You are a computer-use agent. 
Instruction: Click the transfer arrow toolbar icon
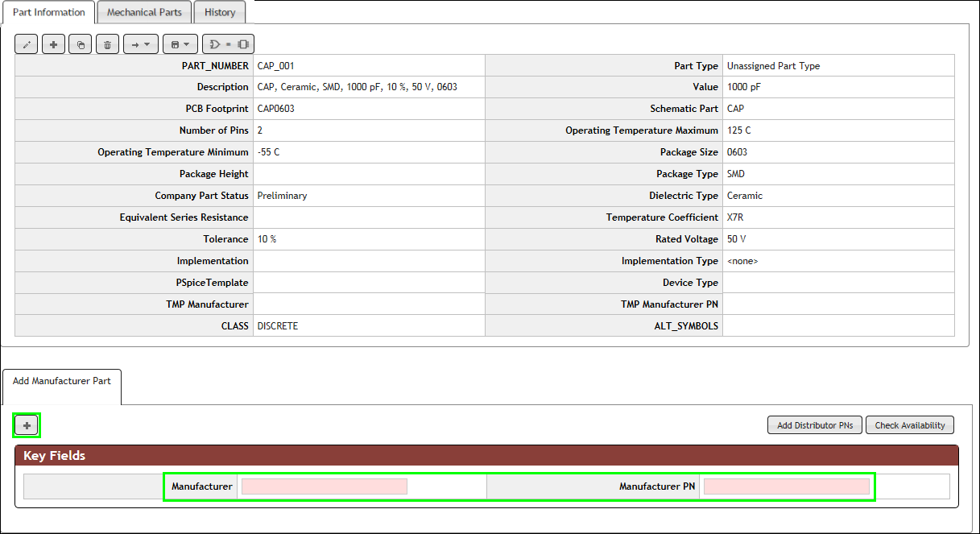(135, 44)
